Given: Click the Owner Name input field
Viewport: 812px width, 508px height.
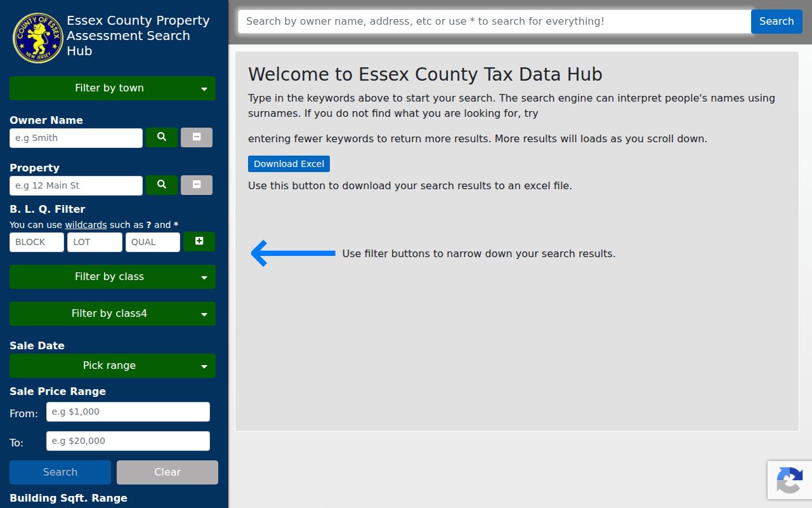Looking at the screenshot, I should (76, 138).
